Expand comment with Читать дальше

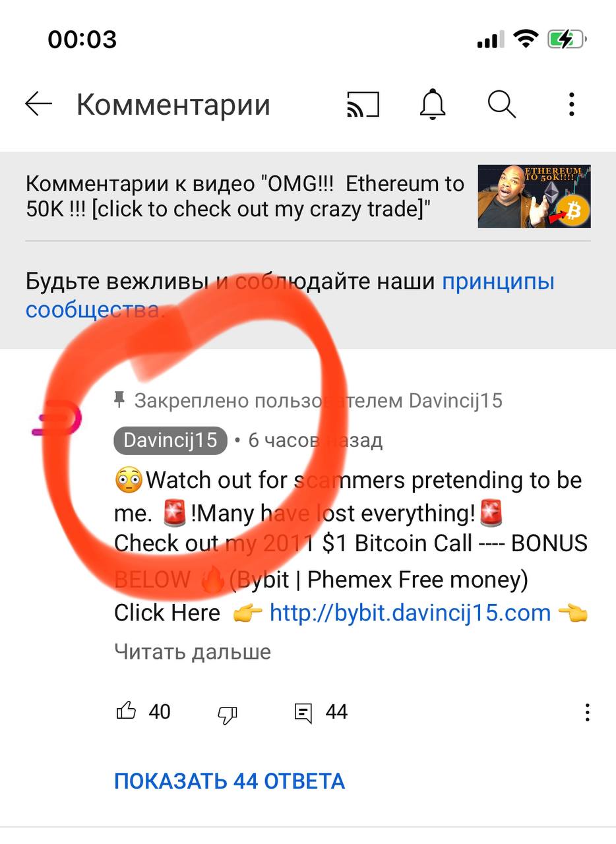tap(193, 651)
